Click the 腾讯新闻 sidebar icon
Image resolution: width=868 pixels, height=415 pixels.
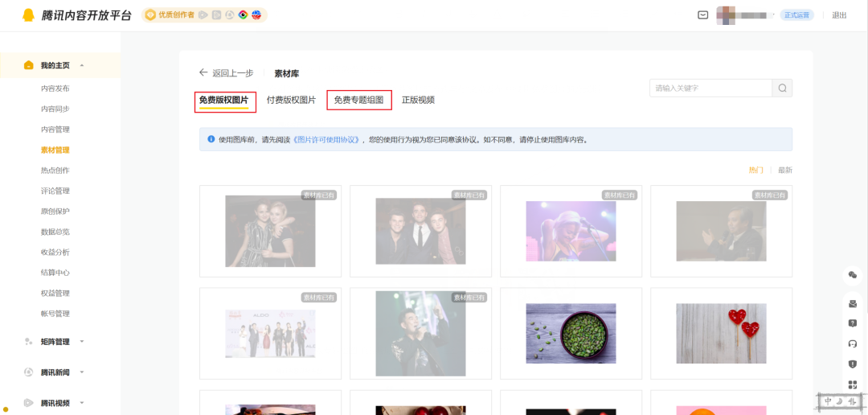pos(28,372)
